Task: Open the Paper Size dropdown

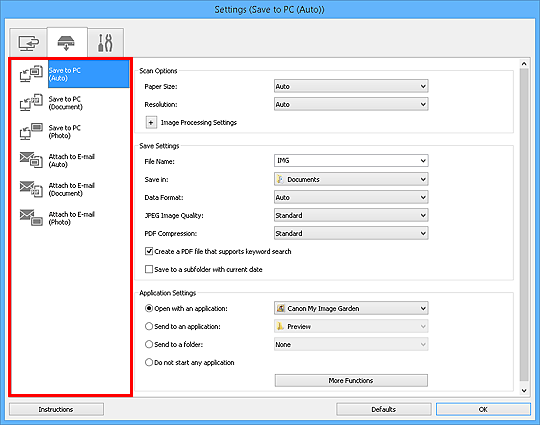Action: (351, 86)
